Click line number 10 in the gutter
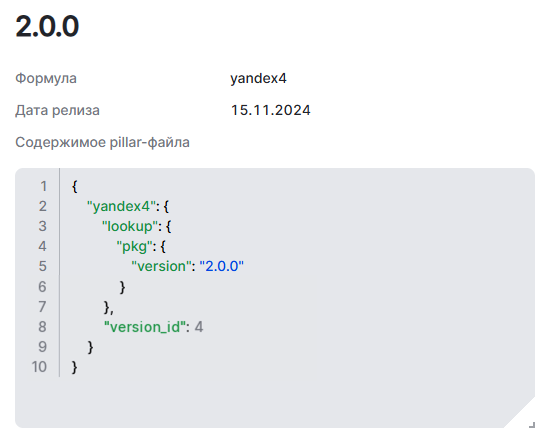Image resolution: width=560 pixels, height=438 pixels. 39,367
